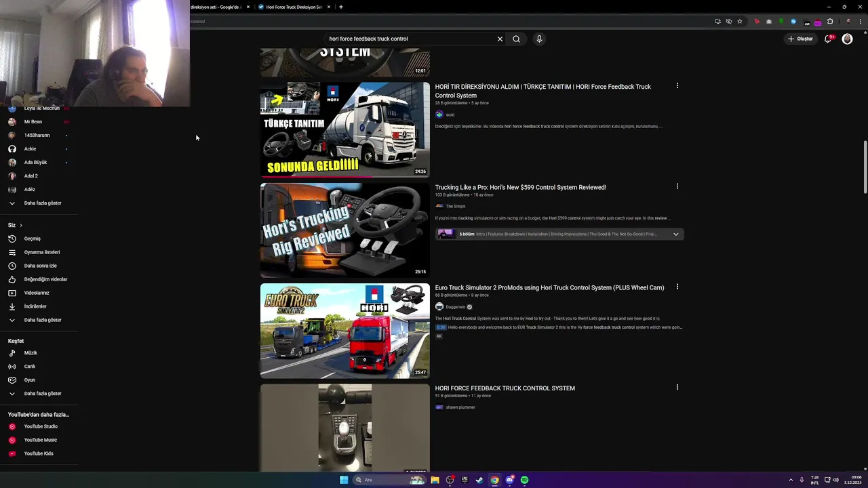Play Hori's Trucking Rig Reviewed thumbnail
Image resolution: width=868 pixels, height=488 pixels.
point(344,230)
